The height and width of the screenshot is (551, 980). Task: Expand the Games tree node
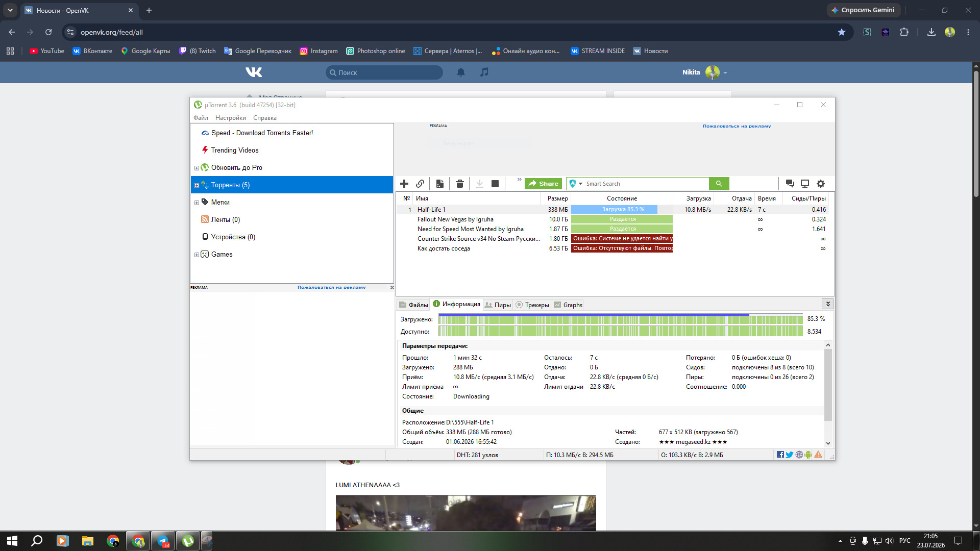point(197,255)
